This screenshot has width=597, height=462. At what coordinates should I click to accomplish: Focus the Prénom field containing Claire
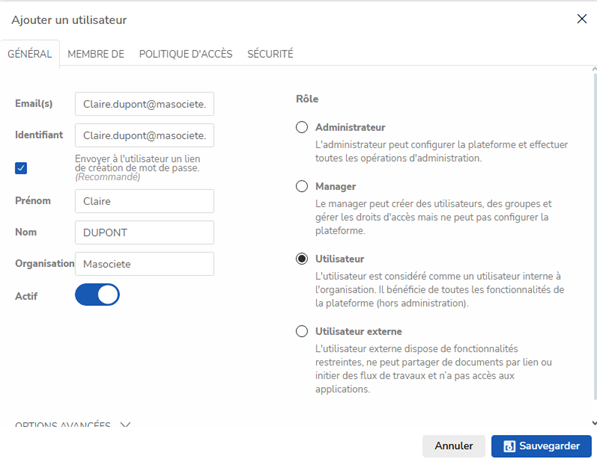click(144, 201)
